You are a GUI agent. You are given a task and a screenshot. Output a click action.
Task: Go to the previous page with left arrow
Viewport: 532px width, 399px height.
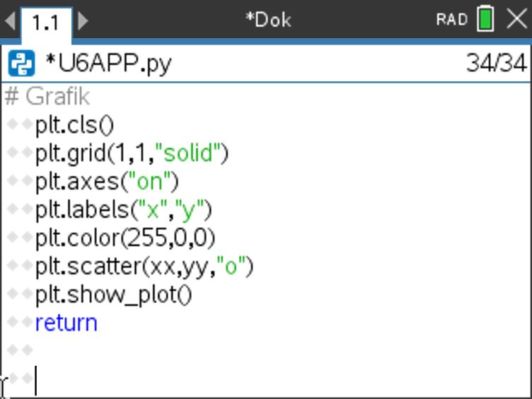9,20
